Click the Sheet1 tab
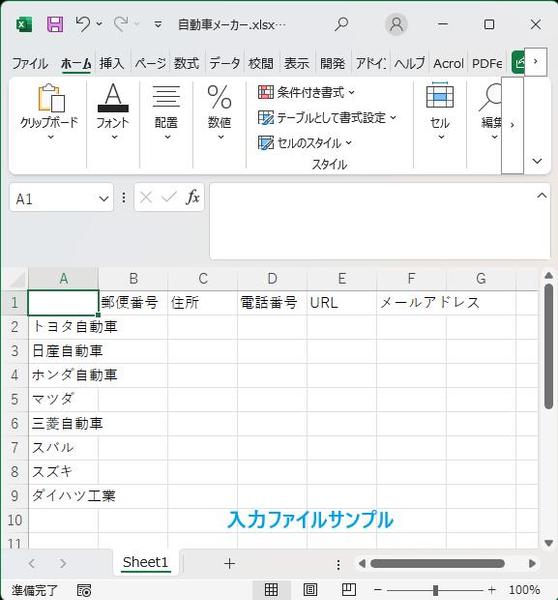This screenshot has height=600, width=558. point(145,562)
